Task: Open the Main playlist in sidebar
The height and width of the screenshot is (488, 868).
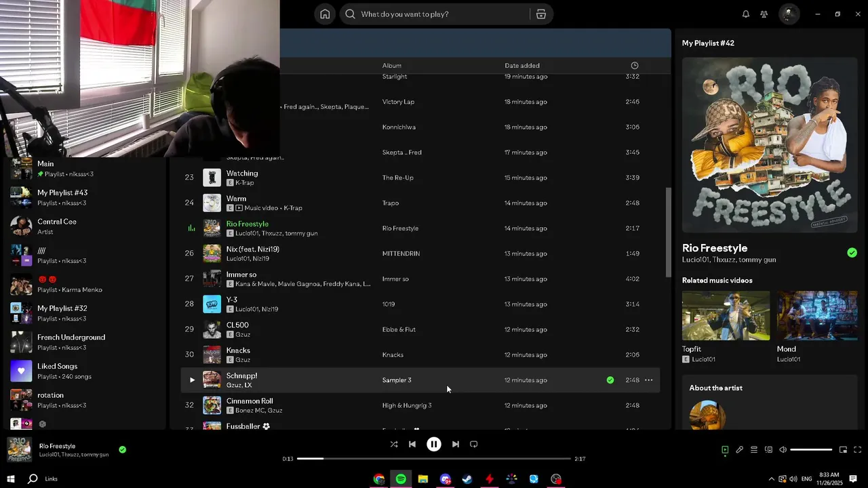Action: click(84, 168)
